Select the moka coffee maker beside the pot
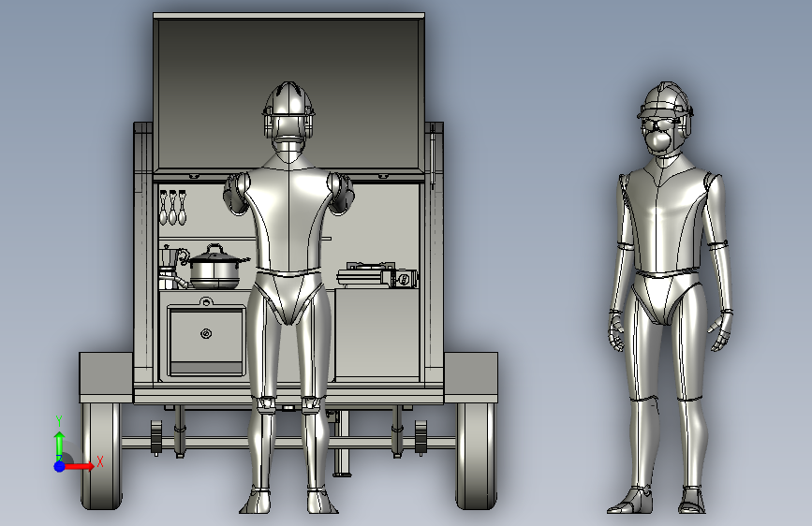The height and width of the screenshot is (526, 812). (169, 267)
